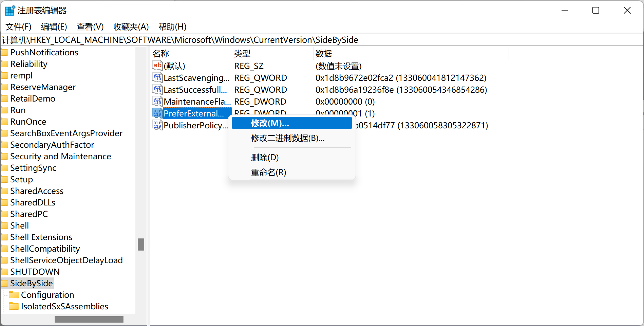Minimize the Registry Editor window
This screenshot has width=644, height=326.
[x=565, y=10]
